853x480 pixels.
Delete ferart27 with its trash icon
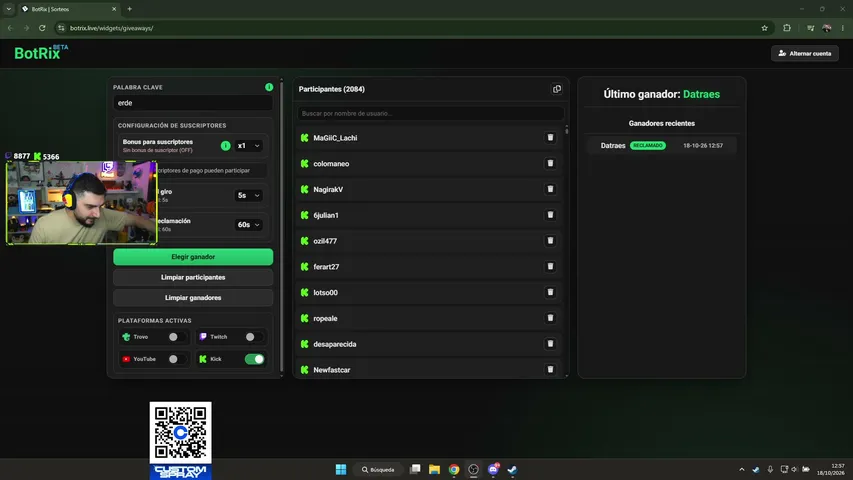(x=550, y=266)
